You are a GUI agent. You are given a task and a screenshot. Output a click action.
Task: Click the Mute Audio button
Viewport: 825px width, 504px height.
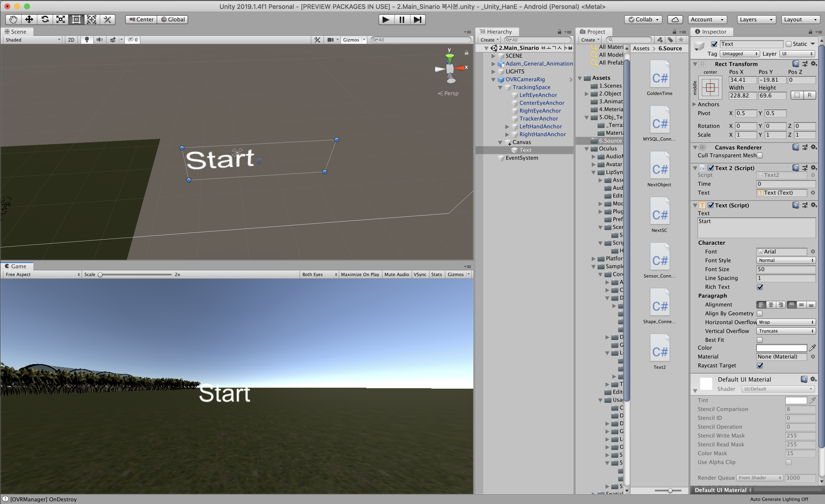coord(397,274)
